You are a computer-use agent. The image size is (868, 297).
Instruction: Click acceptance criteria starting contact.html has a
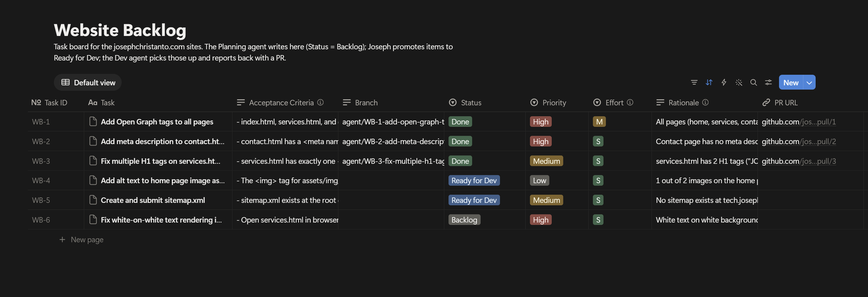285,141
